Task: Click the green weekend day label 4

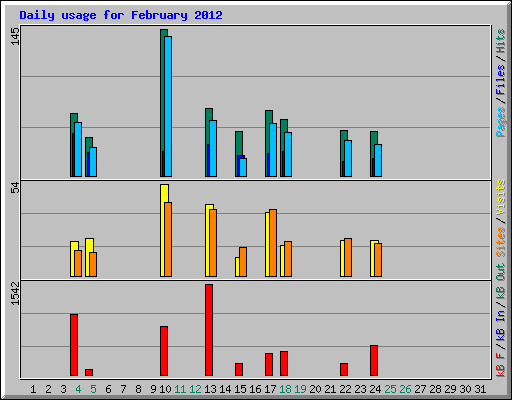Action: tap(78, 389)
